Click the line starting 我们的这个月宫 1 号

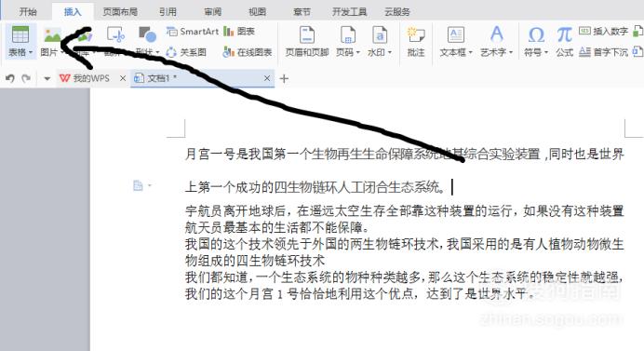point(360,293)
